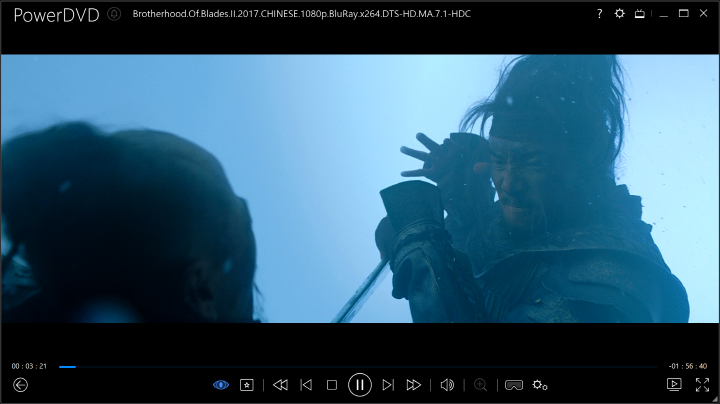Click the playback progress seek bar
Image resolution: width=720 pixels, height=404 pixels.
360,367
